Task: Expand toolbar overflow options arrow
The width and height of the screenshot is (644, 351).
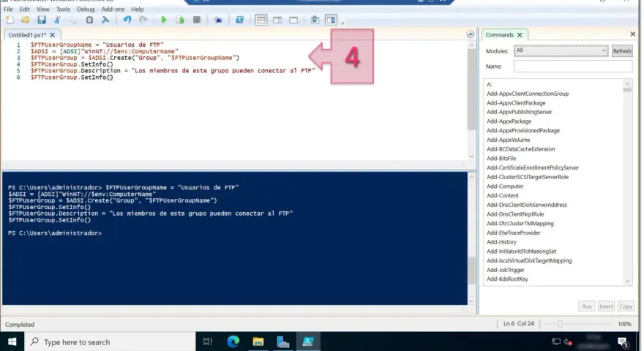Action: click(342, 23)
